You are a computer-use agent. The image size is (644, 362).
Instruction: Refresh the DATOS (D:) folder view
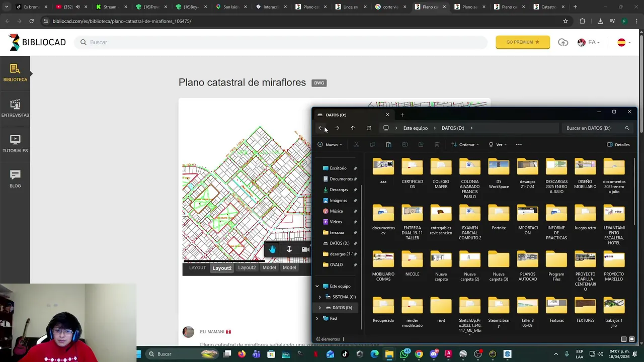coord(369,128)
